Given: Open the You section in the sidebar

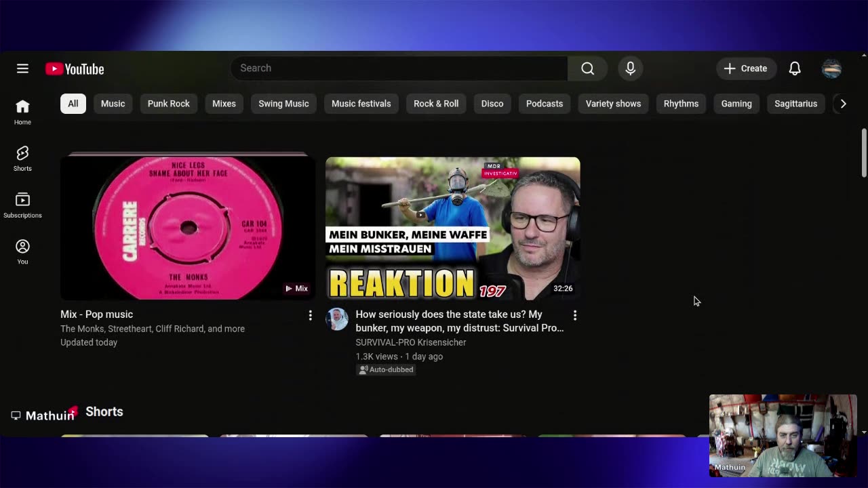Looking at the screenshot, I should [x=22, y=251].
